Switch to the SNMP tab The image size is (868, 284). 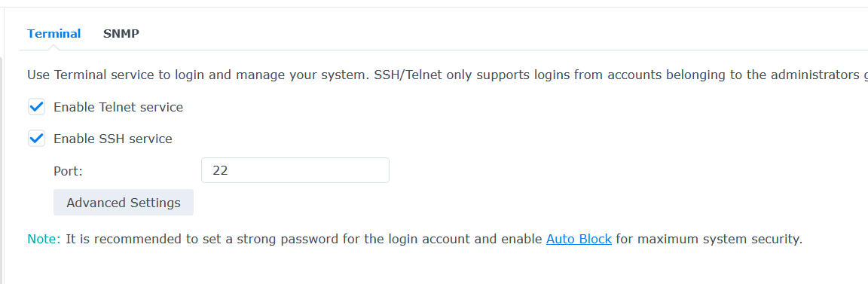point(121,34)
